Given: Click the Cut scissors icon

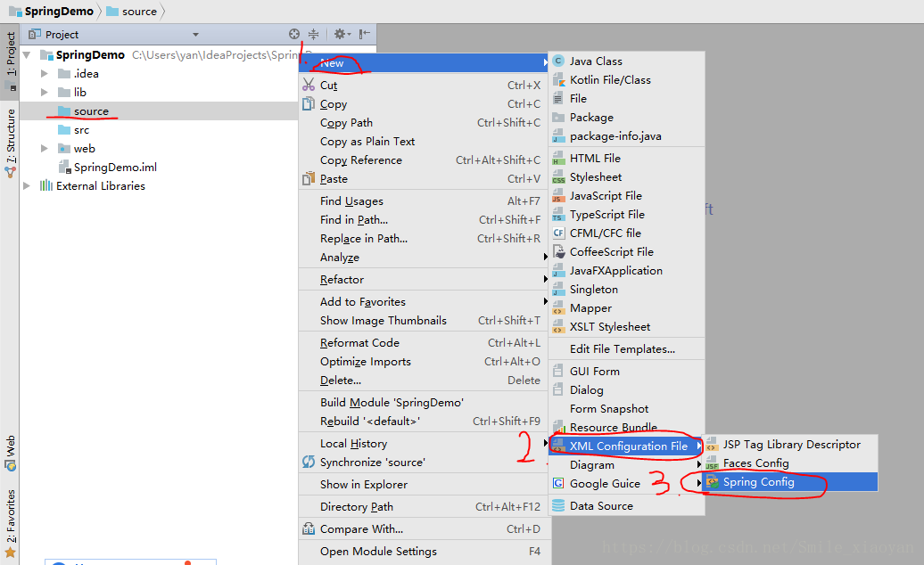Looking at the screenshot, I should click(x=309, y=85).
